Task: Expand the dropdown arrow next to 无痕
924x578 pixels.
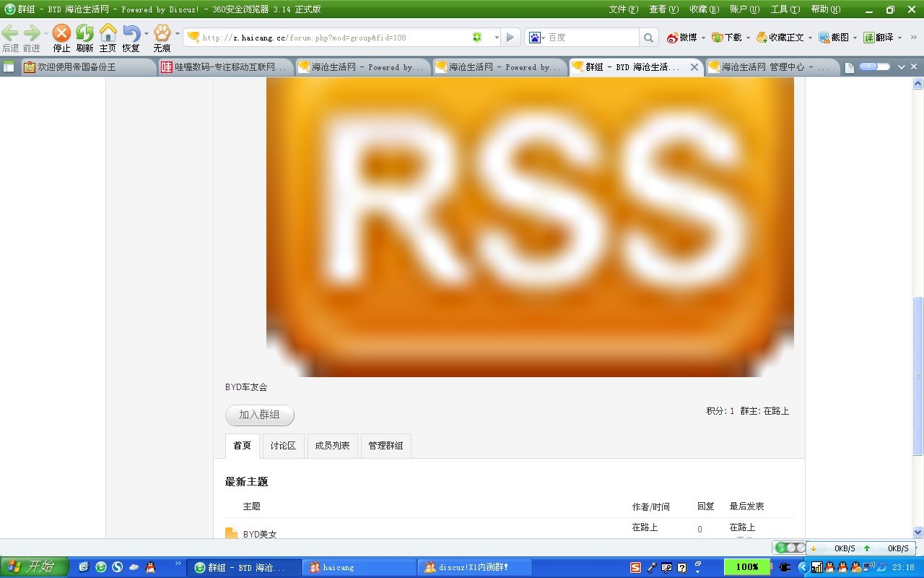Action: pos(178,33)
